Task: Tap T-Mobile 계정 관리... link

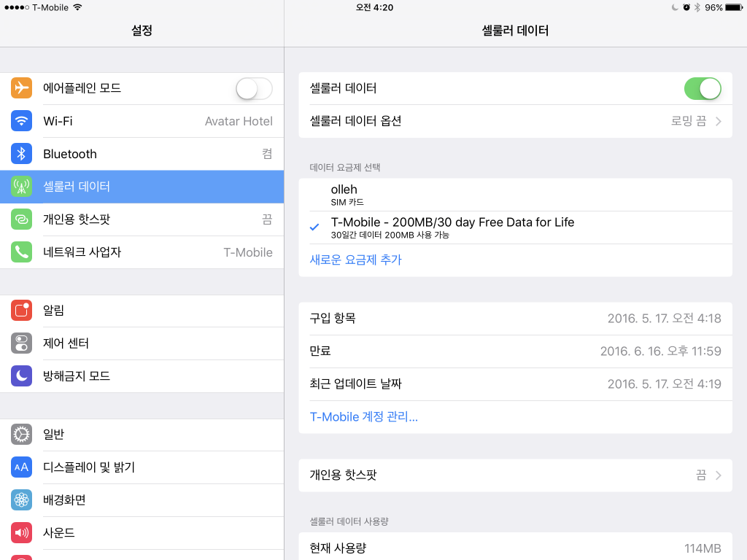Action: (363, 417)
